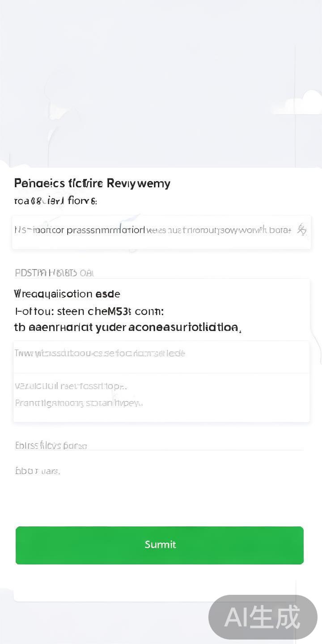Screen dimensions: 322x644
Task: Click the placeholder line ending in "fossrttop"
Action: click(x=71, y=386)
